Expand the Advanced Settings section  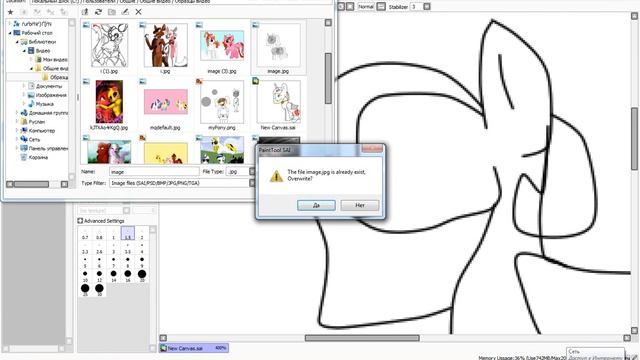pos(80,221)
